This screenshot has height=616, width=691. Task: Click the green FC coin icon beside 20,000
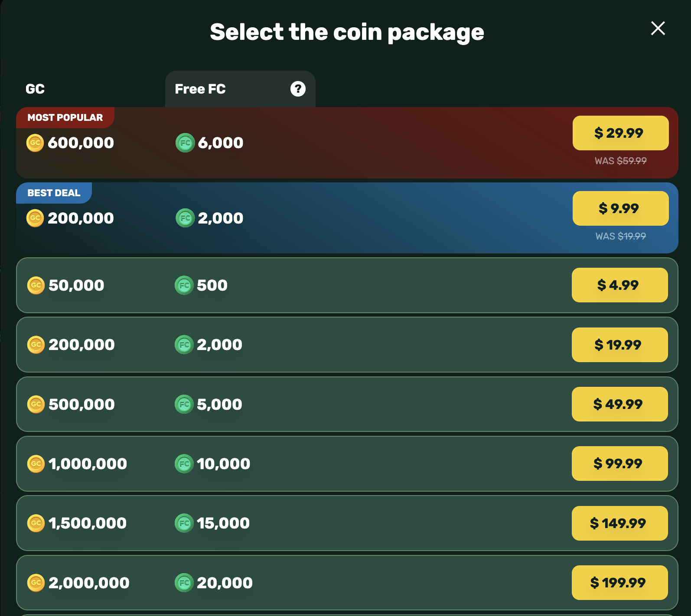pos(184,583)
